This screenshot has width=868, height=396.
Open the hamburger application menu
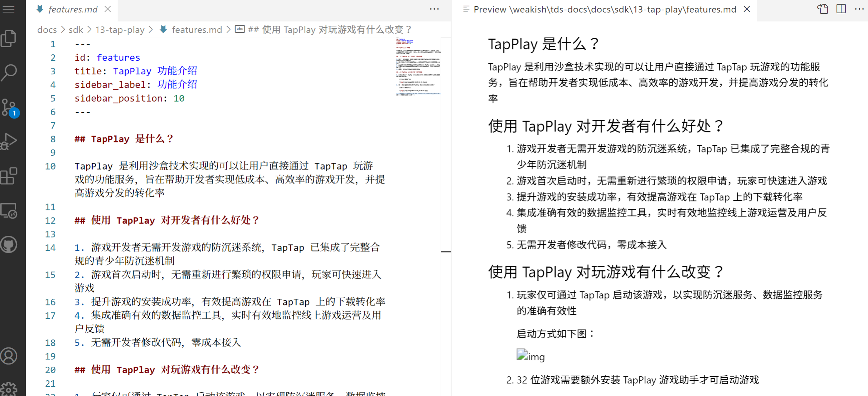9,9
